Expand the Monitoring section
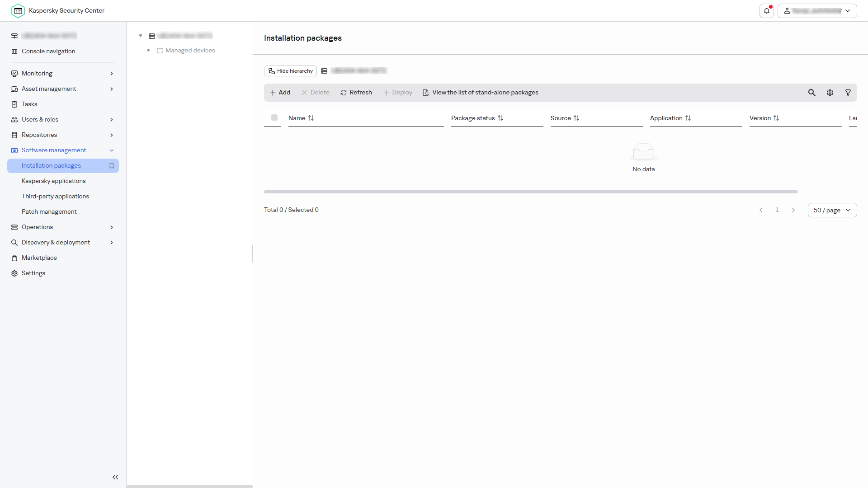868x488 pixels. point(112,74)
